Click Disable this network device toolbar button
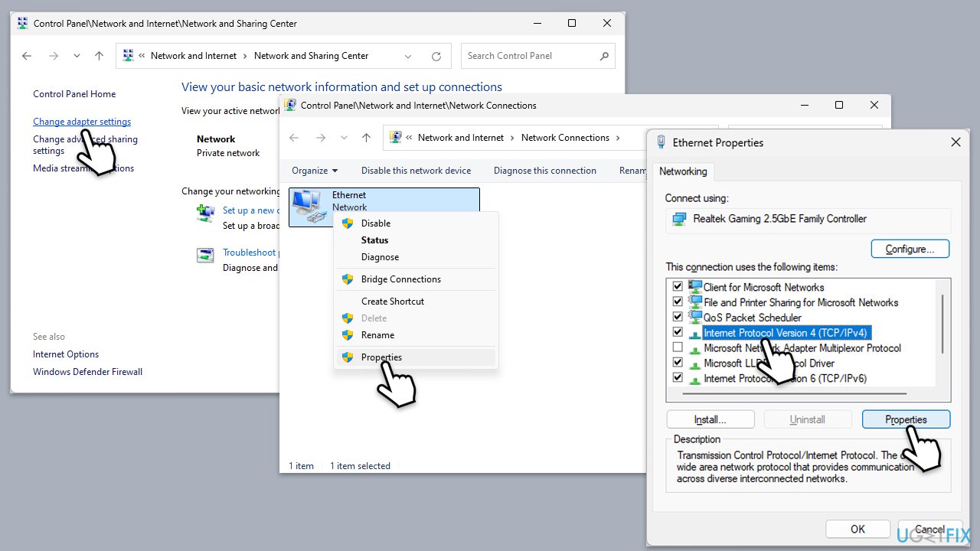The height and width of the screenshot is (551, 980). [x=416, y=171]
